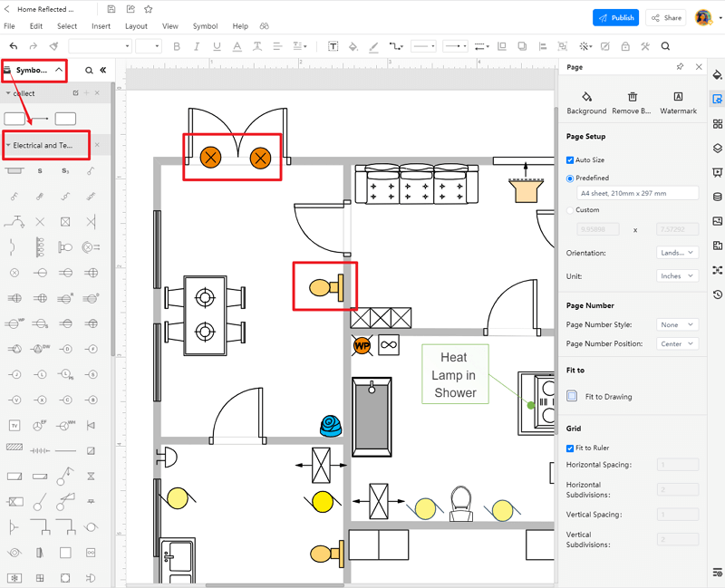Click the Publish button

click(x=615, y=17)
